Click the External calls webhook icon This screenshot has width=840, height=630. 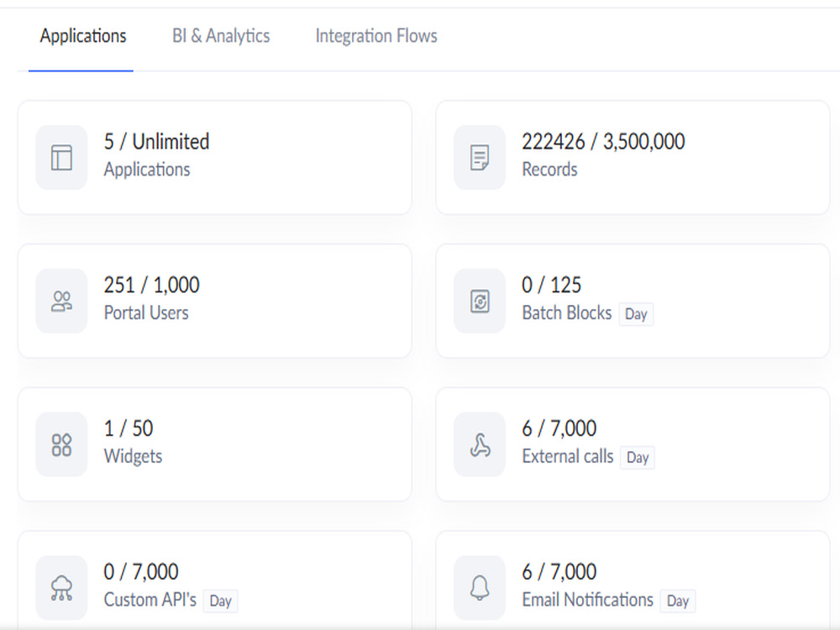click(480, 444)
